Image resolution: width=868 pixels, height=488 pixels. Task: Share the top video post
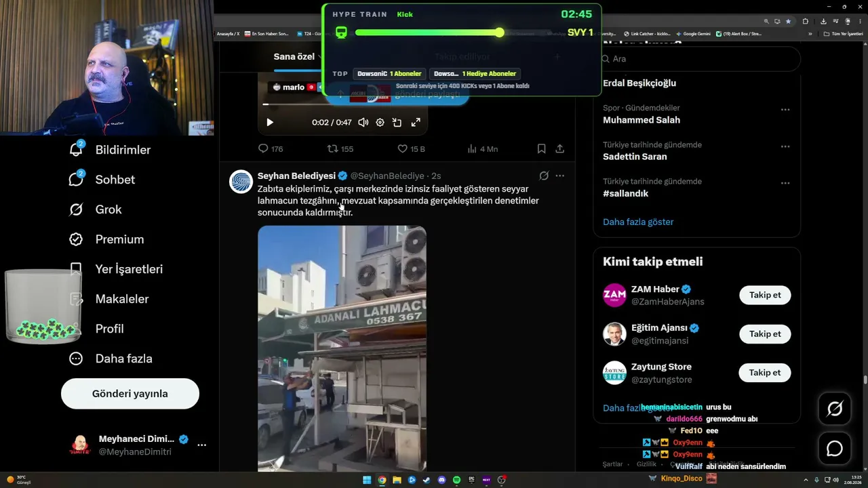coord(560,148)
